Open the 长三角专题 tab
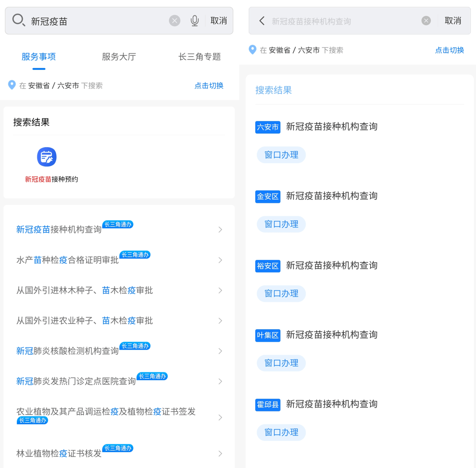This screenshot has width=476, height=468. pos(200,57)
